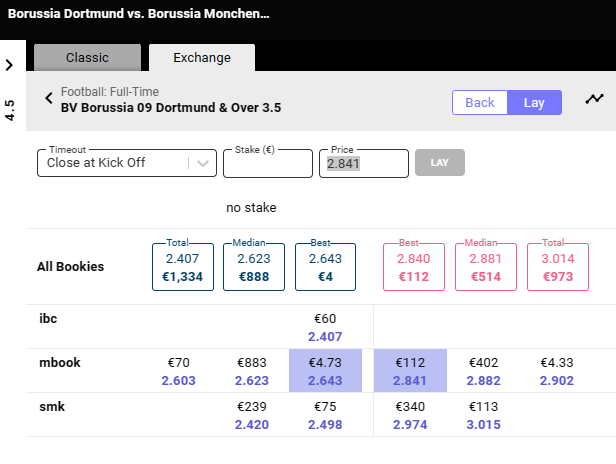Click ibc price 2.407
This screenshot has width=616, height=464.
click(x=325, y=337)
